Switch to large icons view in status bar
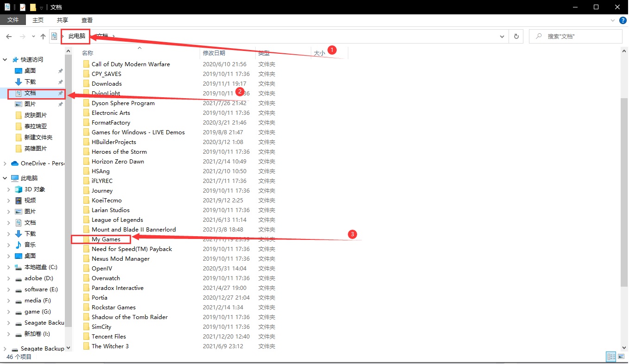The image size is (629, 364). (622, 357)
